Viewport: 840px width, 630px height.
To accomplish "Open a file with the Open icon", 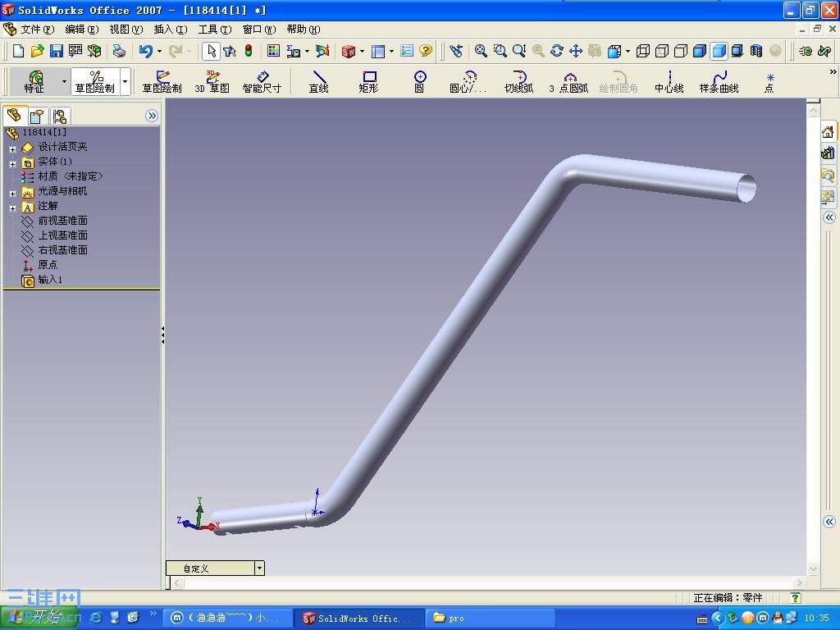I will (x=37, y=51).
